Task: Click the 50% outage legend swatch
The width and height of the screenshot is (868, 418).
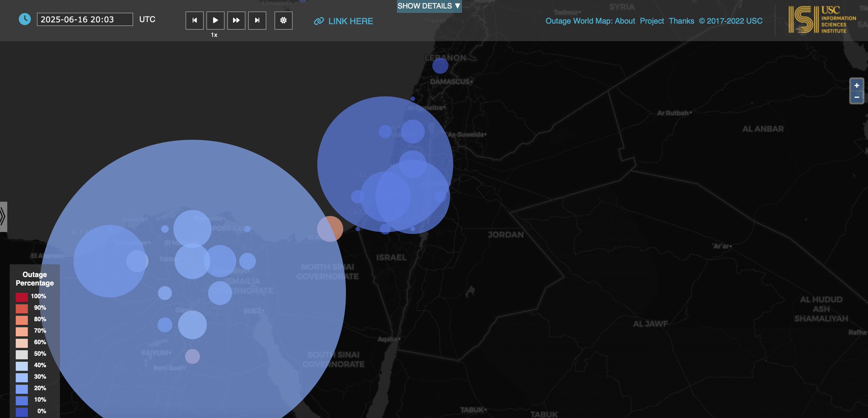Action: pos(22,354)
